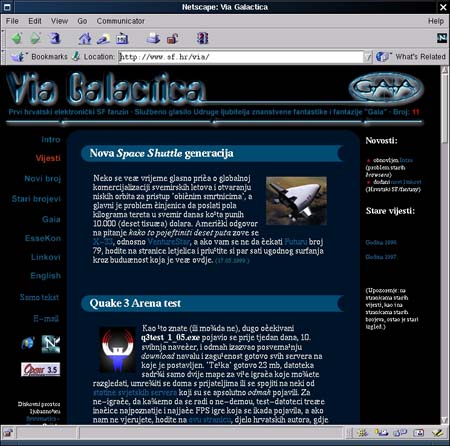Open Newsgroups from the component bar
Image resolution: width=450 pixels, height=446 pixels.
pos(400,433)
